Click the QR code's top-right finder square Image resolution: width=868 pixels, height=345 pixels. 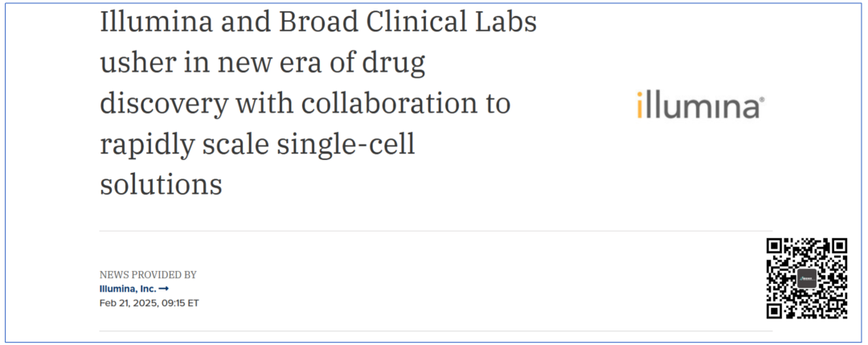(x=838, y=247)
